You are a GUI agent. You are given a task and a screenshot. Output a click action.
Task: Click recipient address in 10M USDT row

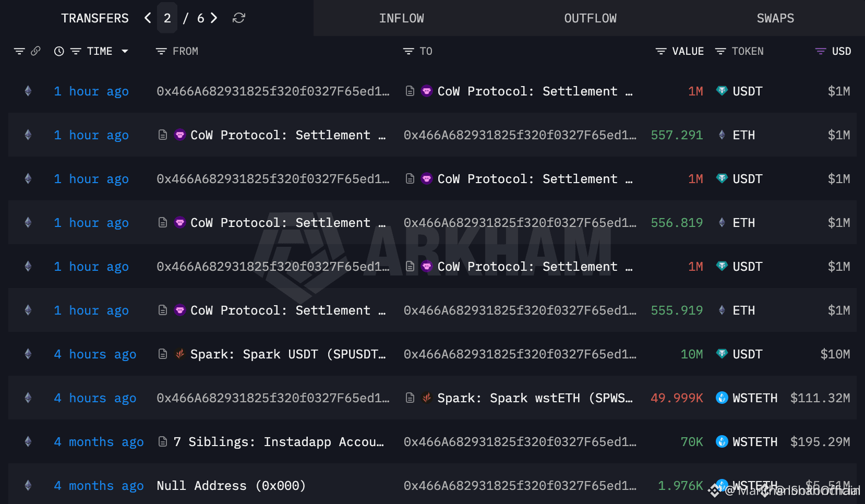(520, 354)
